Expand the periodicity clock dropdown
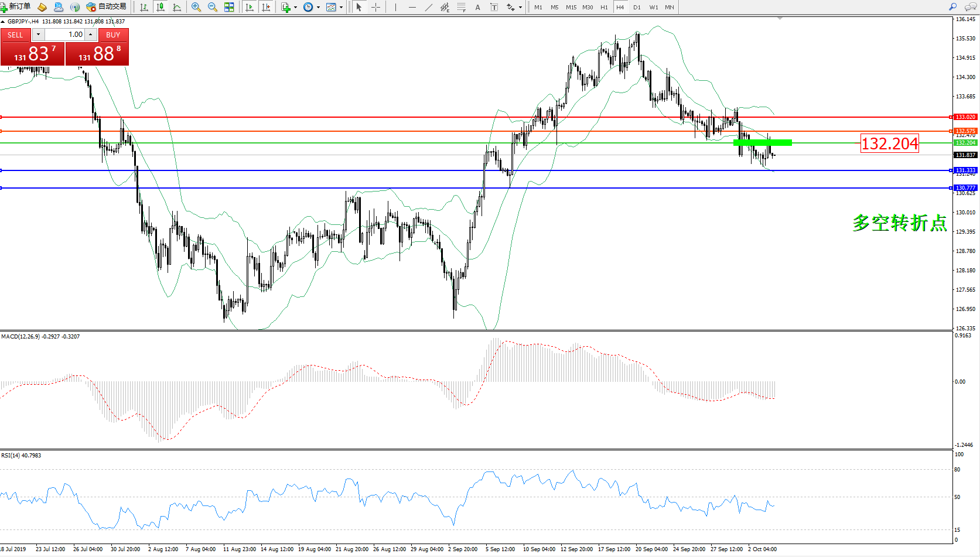Image resolution: width=980 pixels, height=557 pixels. tap(318, 8)
